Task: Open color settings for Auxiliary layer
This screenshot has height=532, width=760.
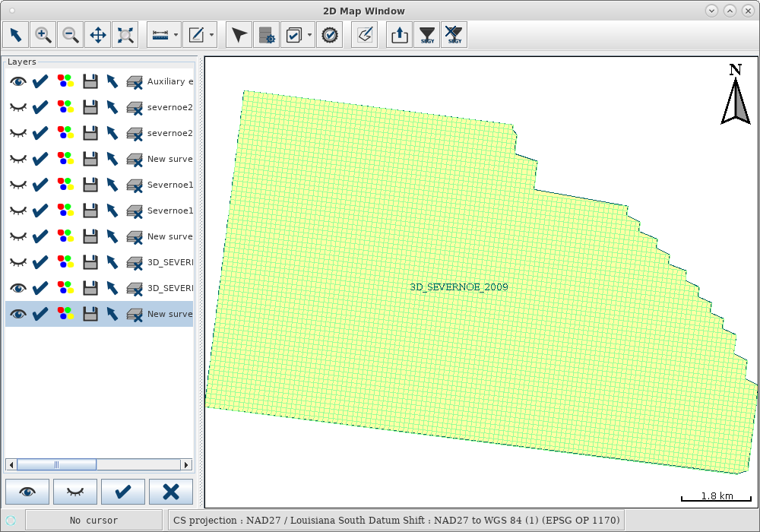Action: click(65, 81)
